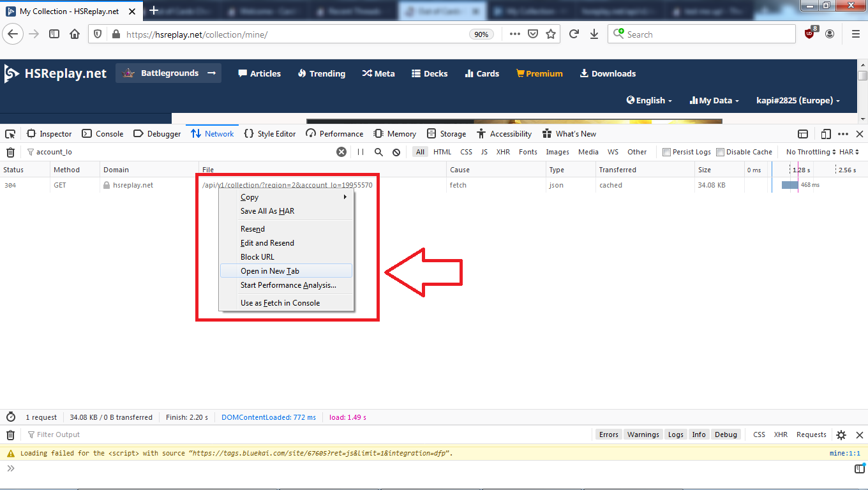
Task: Open the HAR dropdown menu
Action: 849,152
